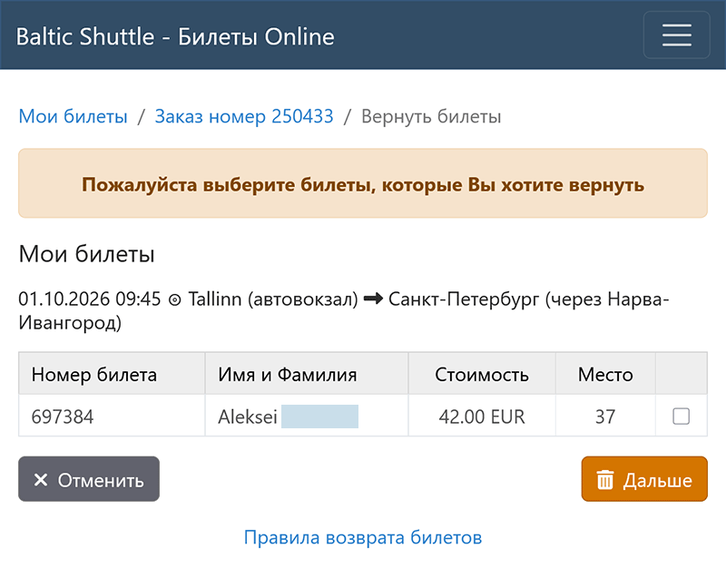Click the orange return-tickets notice banner
The image size is (726, 588).
point(363,183)
